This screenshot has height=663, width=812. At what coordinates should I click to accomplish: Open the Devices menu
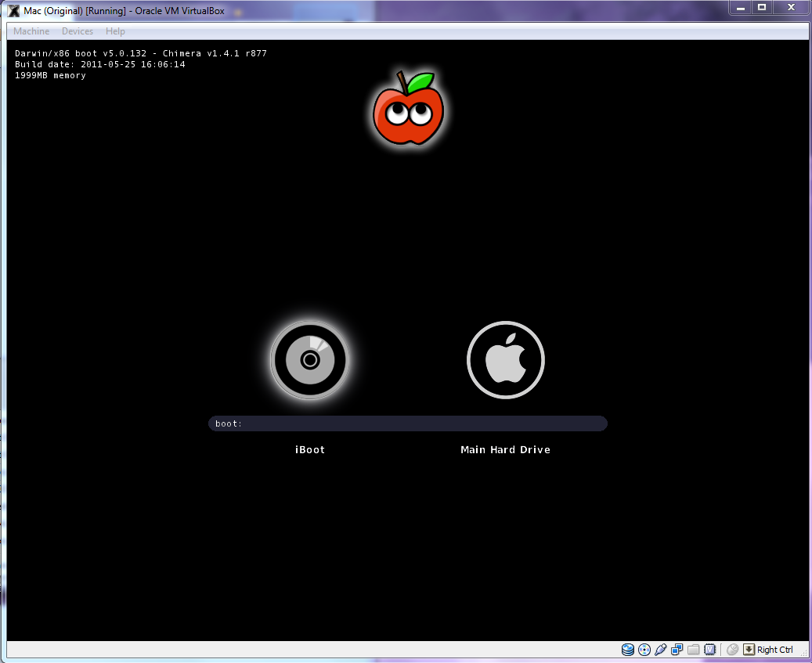point(78,31)
